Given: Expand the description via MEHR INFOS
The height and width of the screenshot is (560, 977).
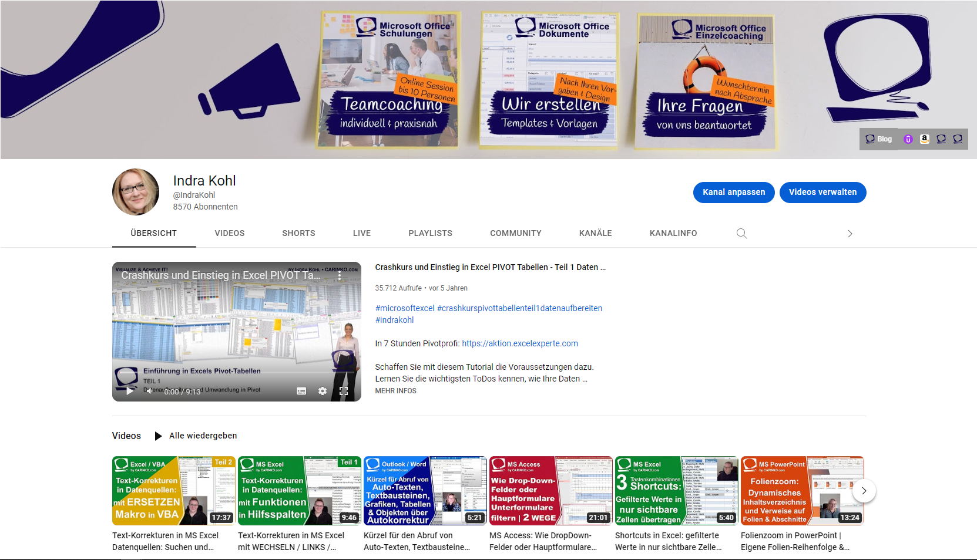Looking at the screenshot, I should pos(395,390).
